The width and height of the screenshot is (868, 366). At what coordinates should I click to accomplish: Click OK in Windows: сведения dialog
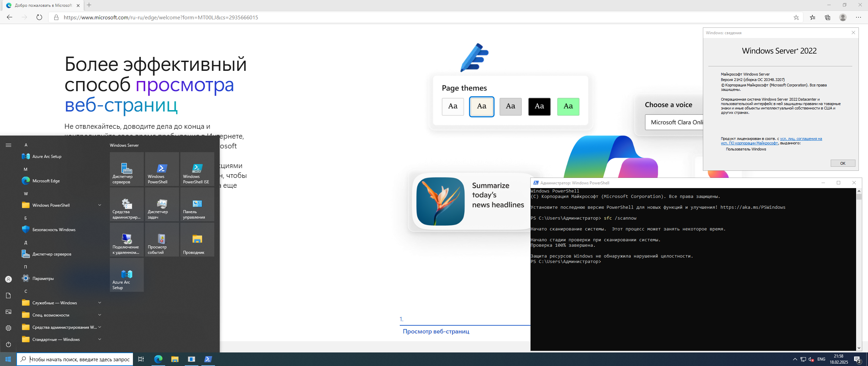click(843, 163)
